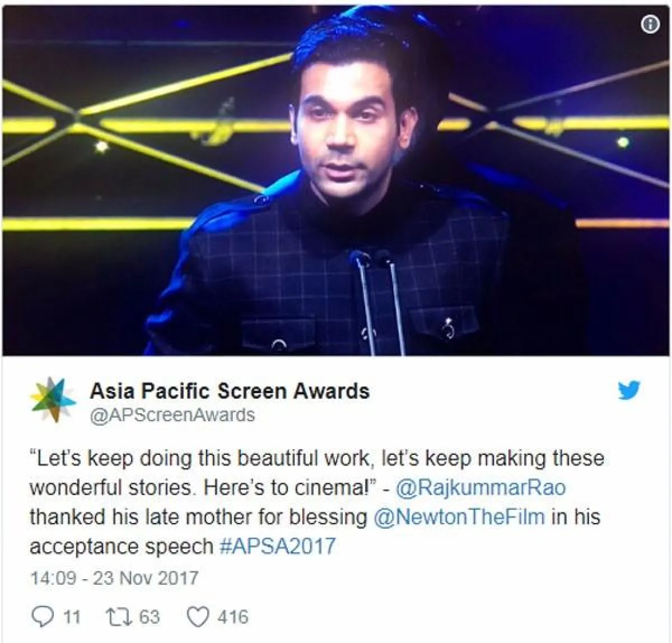This screenshot has width=672, height=643.
Task: Click the phrase "acceptance speech"
Action: 122,546
